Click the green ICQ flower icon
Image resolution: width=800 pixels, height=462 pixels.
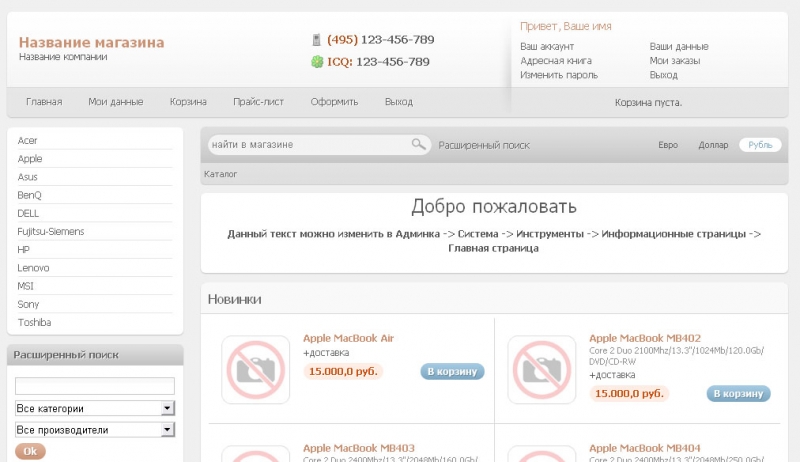(x=317, y=62)
